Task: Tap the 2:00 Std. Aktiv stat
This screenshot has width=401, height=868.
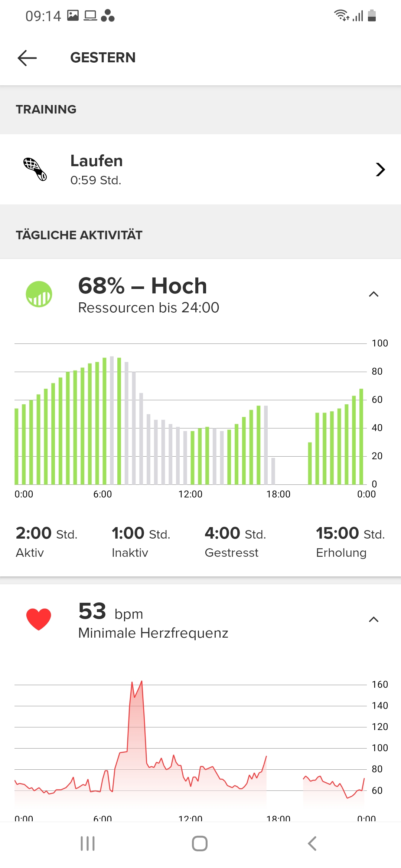Action: [46, 542]
